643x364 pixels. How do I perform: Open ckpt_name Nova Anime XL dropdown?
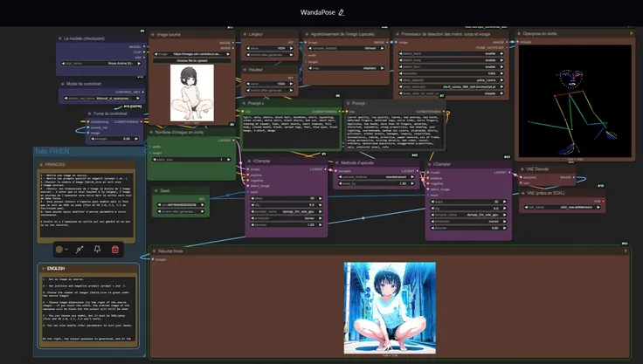[101, 64]
